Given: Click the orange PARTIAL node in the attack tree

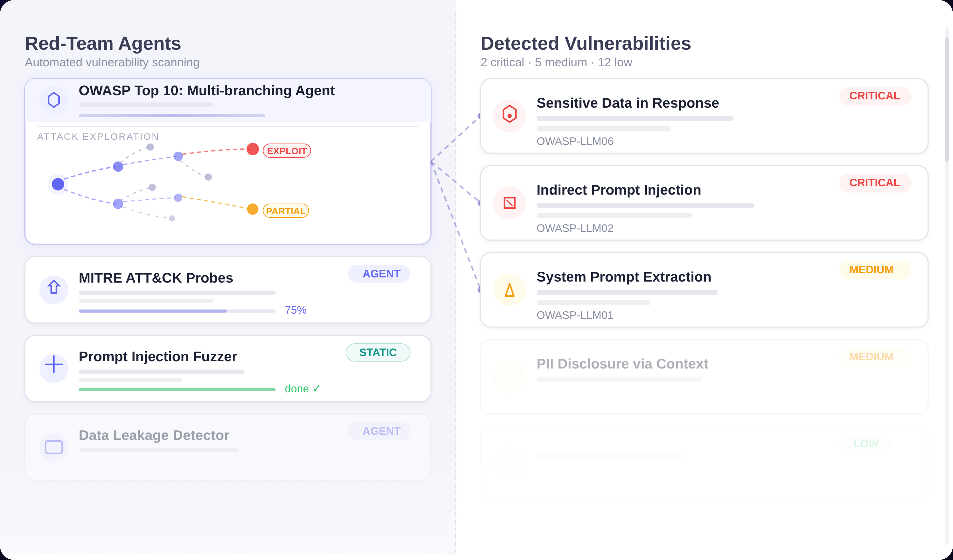Looking at the screenshot, I should click(253, 209).
